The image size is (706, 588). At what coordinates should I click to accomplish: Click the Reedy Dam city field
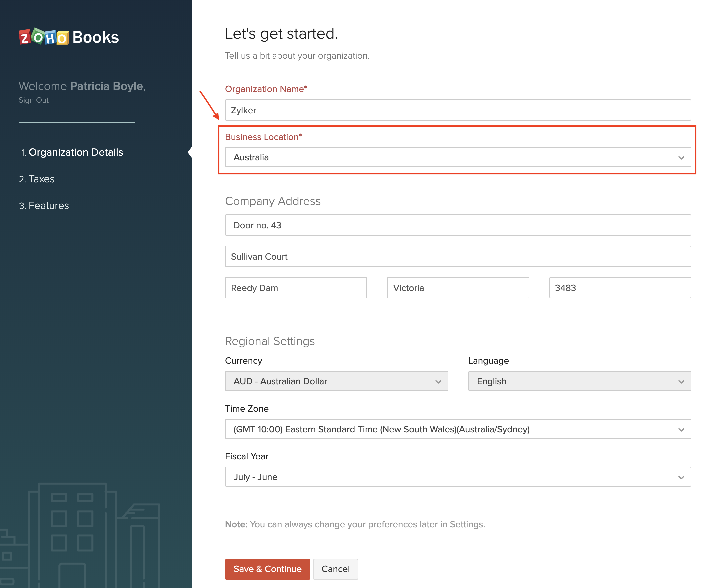tap(295, 288)
